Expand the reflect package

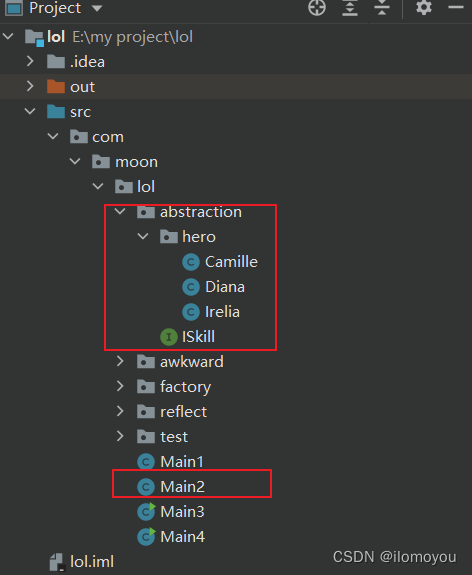click(x=120, y=411)
